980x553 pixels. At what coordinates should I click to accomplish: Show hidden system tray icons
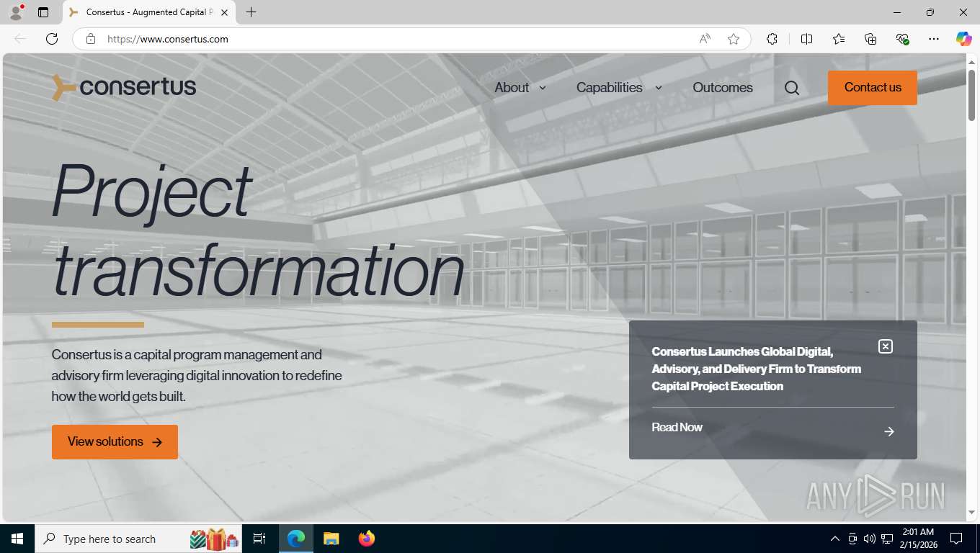(835, 539)
